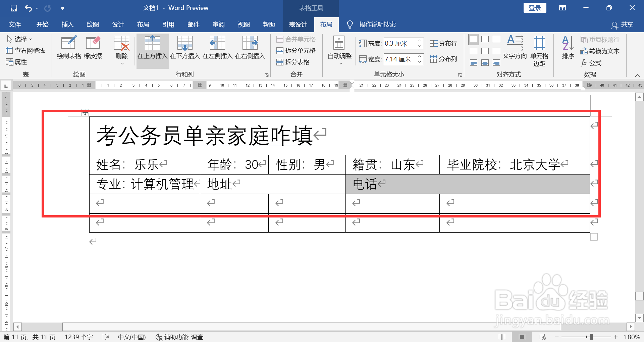Screen dimensions: 644x342
Task: Toggle center-middle cell alignment
Action: [x=485, y=51]
